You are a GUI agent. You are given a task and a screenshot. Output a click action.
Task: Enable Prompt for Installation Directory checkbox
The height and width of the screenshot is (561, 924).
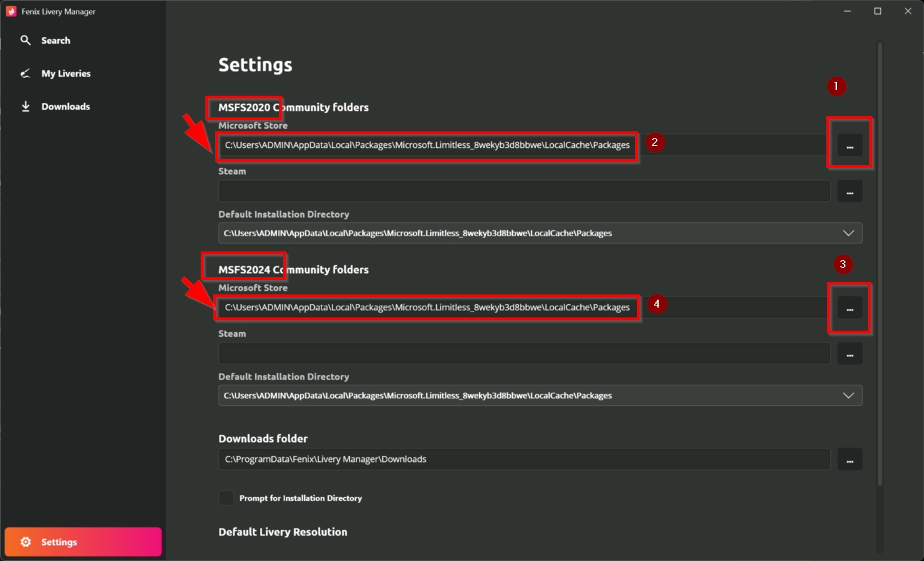226,498
